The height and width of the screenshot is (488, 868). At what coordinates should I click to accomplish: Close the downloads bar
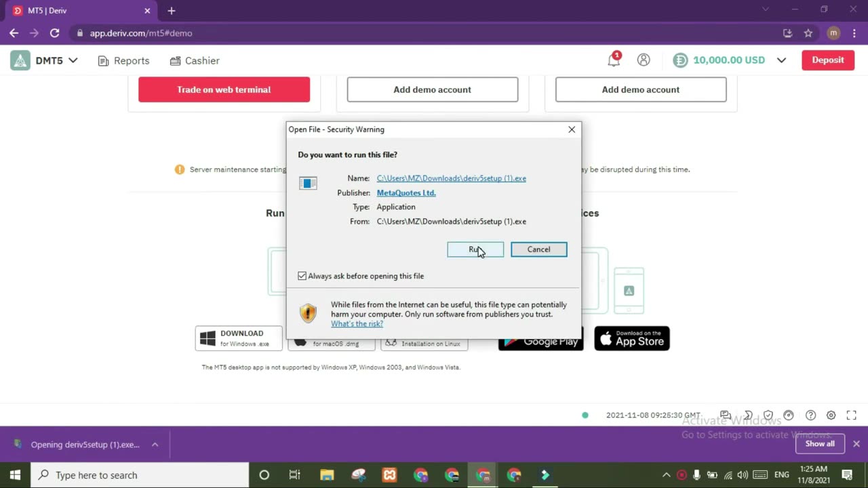856,444
